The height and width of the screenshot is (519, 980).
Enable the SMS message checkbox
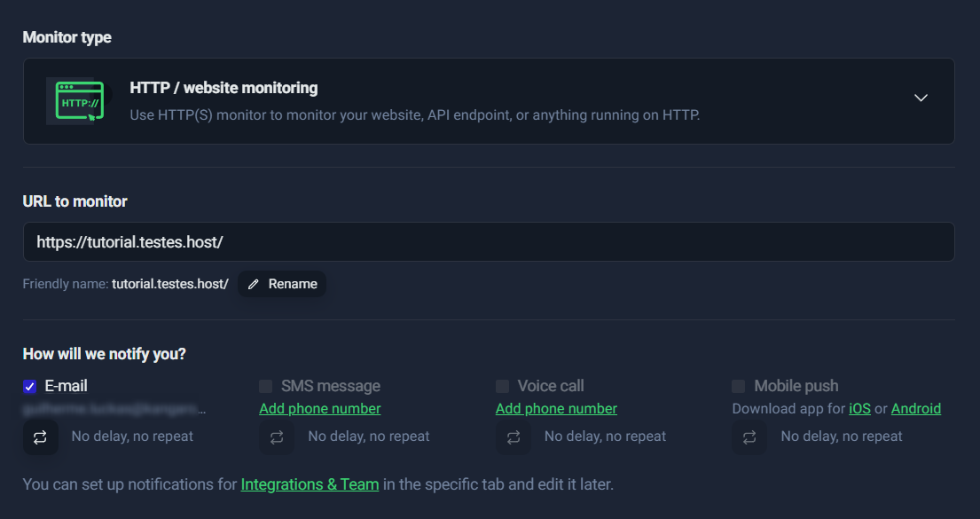coord(265,386)
